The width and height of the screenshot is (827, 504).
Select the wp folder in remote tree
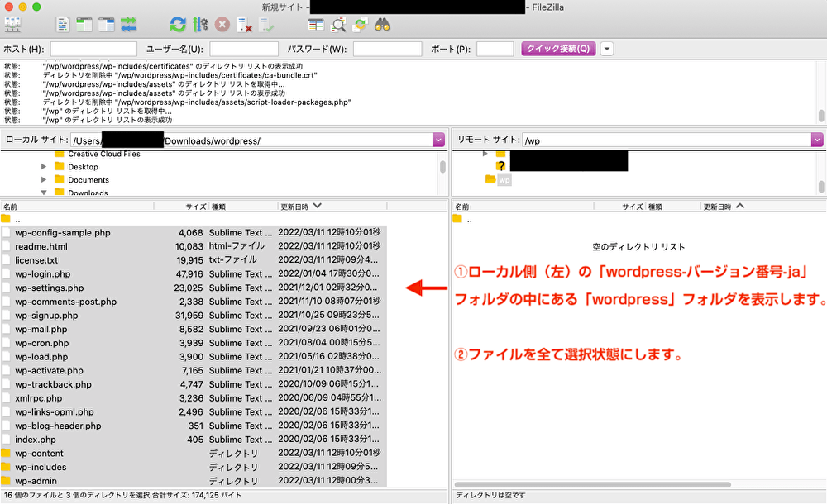(x=504, y=179)
